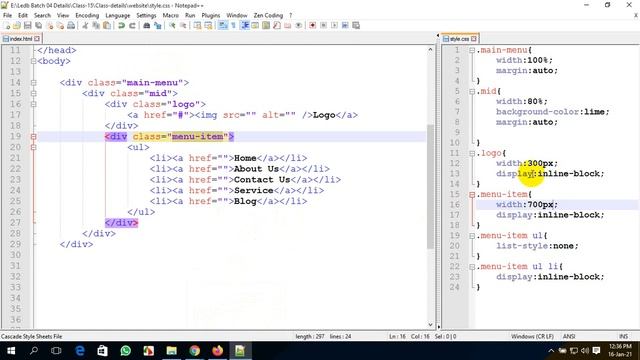Open the Plugins menu
The image size is (640, 360).
211,15
